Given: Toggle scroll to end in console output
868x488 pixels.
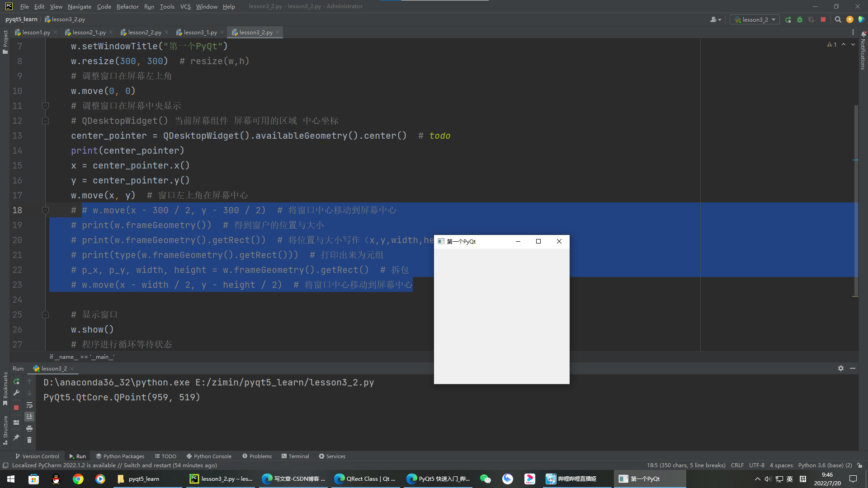Looking at the screenshot, I should [x=29, y=416].
